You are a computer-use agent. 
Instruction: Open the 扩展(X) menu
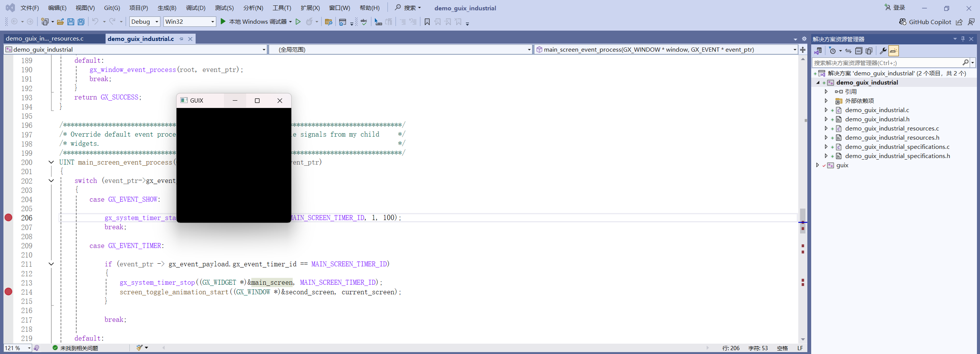coord(310,8)
